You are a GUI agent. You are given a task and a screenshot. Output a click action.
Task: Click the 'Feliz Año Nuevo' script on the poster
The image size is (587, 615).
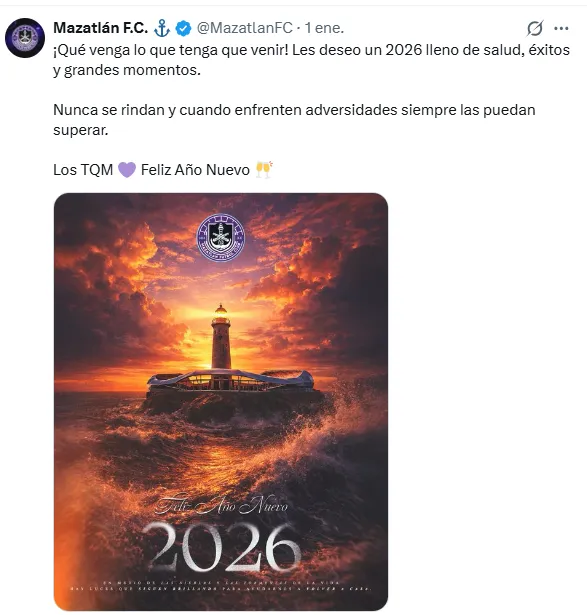pos(221,506)
